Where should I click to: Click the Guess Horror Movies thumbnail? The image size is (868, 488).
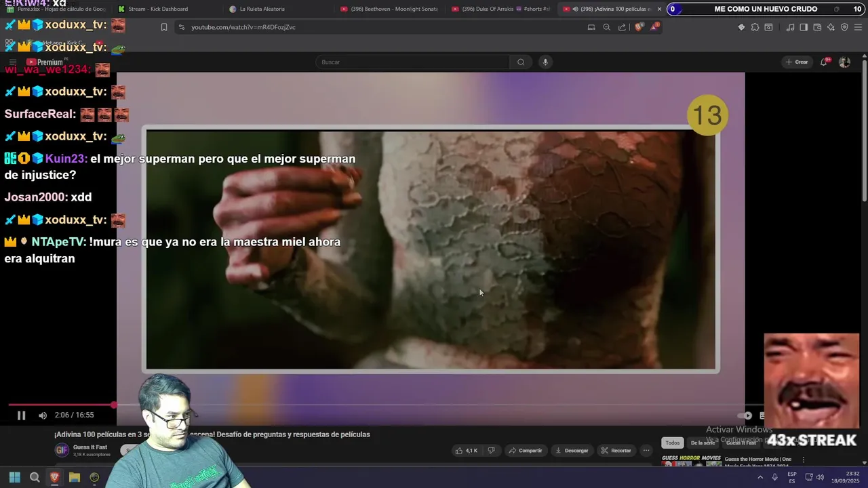(691, 460)
